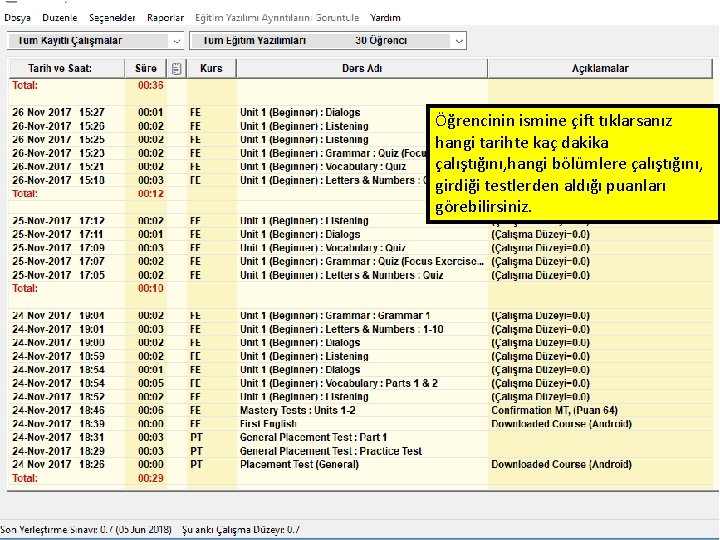Screen dimensions: 720x540
Task: Open the Raporlar menu
Action: (x=165, y=18)
